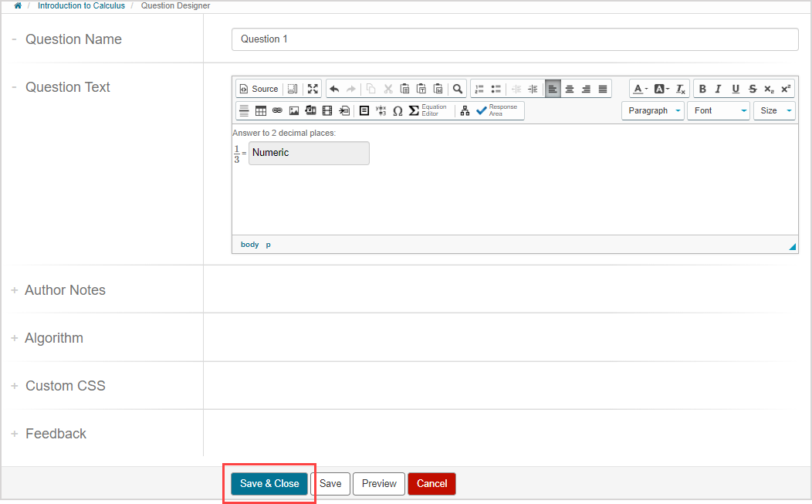Open the Font dropdown
The width and height of the screenshot is (812, 504).
[718, 110]
